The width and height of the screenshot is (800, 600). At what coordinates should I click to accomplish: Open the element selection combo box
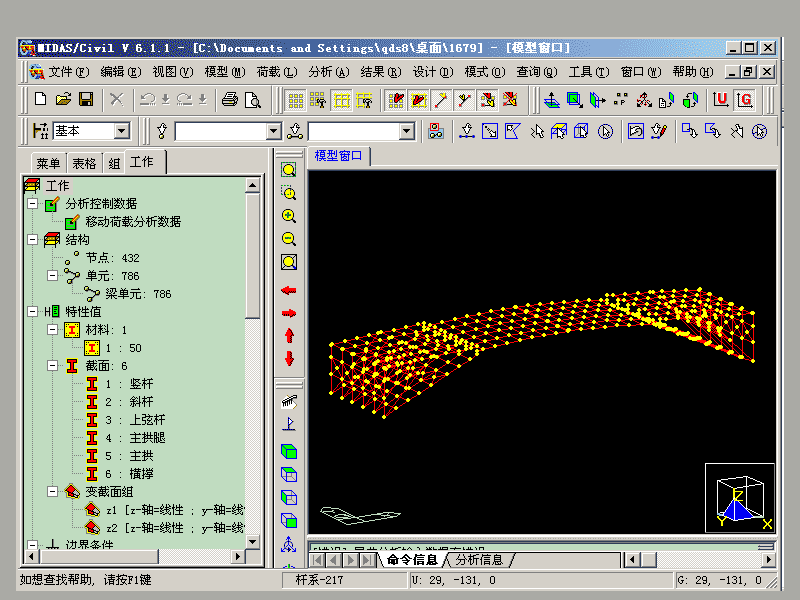coord(407,132)
